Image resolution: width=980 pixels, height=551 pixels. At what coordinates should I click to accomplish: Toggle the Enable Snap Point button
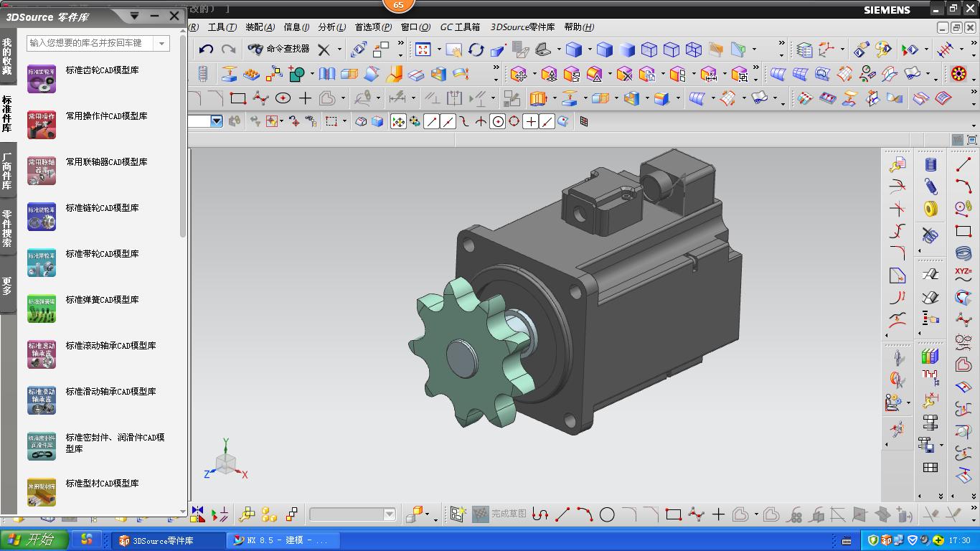[398, 122]
